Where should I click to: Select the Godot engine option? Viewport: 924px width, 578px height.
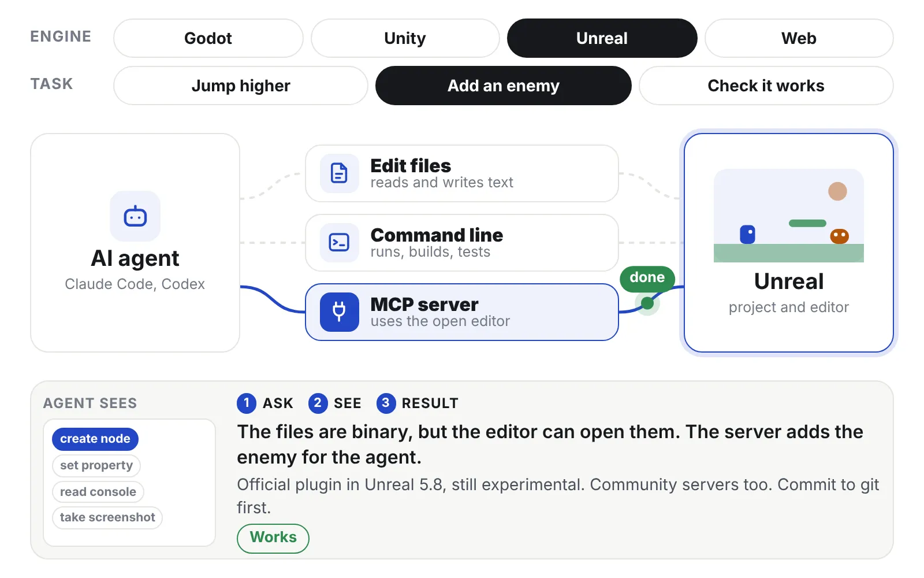tap(208, 38)
